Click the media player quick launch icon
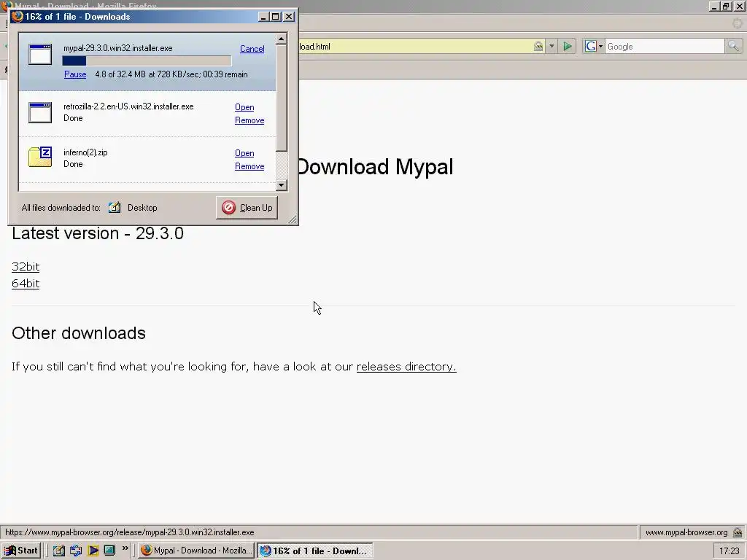Viewport: 747px width, 560px height. coord(93,551)
